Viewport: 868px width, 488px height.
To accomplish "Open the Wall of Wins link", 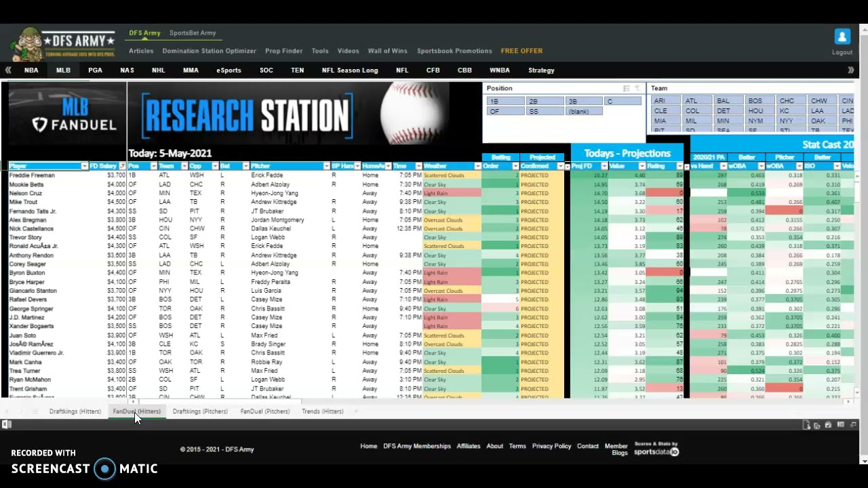I will click(x=387, y=51).
